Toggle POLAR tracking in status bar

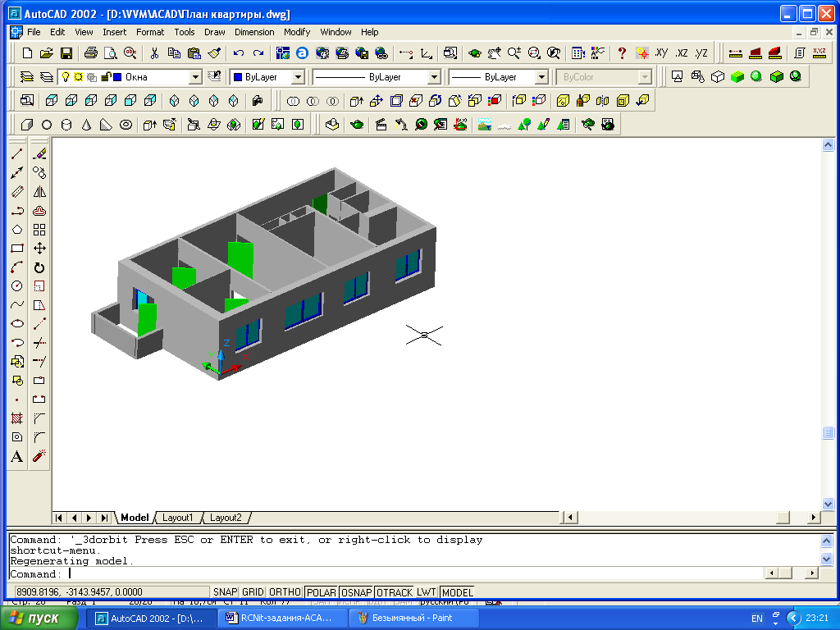point(322,592)
